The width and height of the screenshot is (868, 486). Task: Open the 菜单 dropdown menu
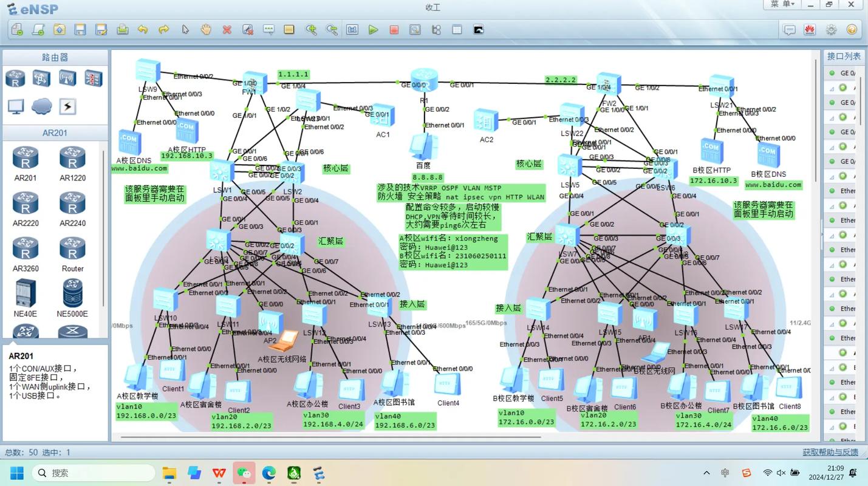pyautogui.click(x=782, y=4)
